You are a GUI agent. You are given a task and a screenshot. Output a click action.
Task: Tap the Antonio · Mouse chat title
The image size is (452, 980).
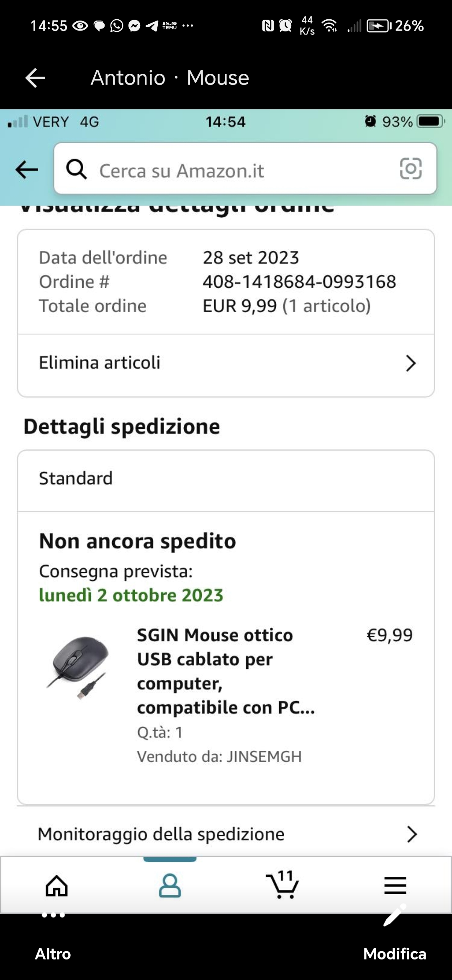169,78
